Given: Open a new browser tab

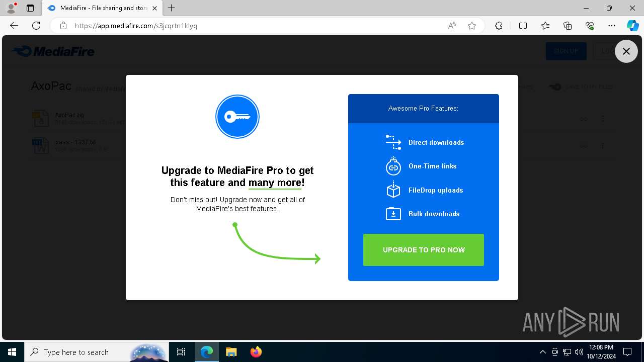Looking at the screenshot, I should pos(172,8).
